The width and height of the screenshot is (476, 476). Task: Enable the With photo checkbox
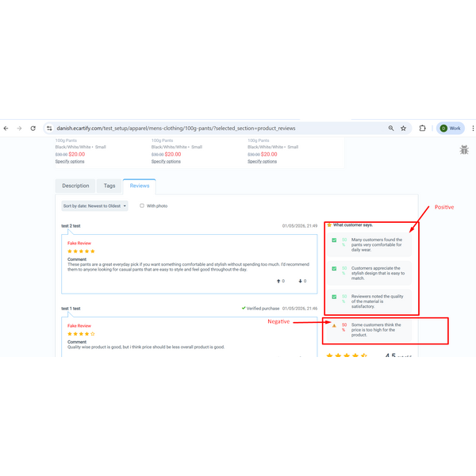pyautogui.click(x=142, y=205)
